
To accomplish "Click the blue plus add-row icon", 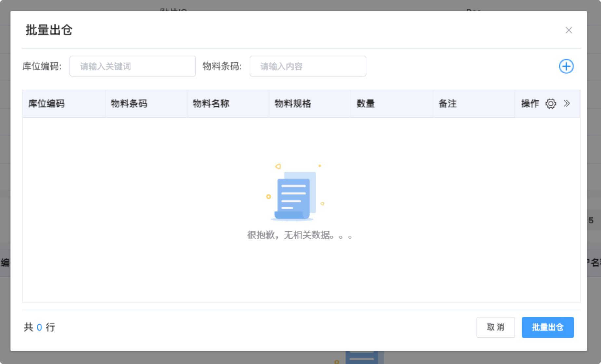I will tap(566, 66).
